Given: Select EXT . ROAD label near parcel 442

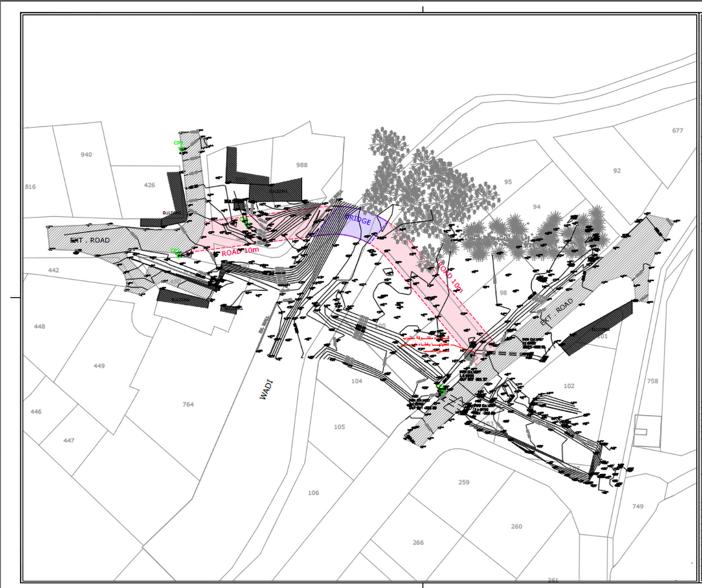Looking at the screenshot, I should pos(90,241).
